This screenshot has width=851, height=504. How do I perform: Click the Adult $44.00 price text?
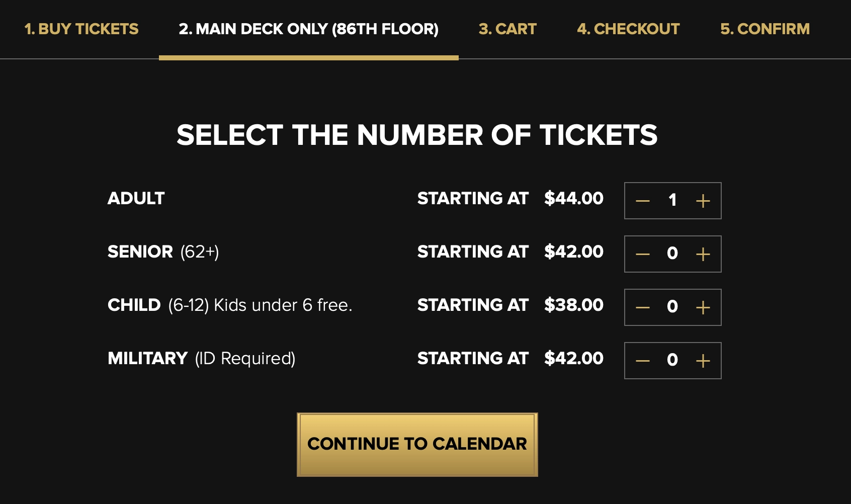click(574, 199)
